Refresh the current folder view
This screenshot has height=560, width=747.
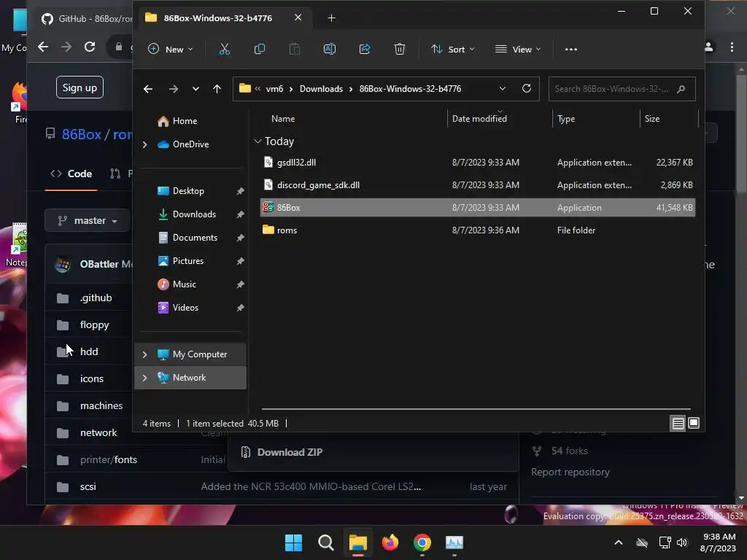coord(527,88)
